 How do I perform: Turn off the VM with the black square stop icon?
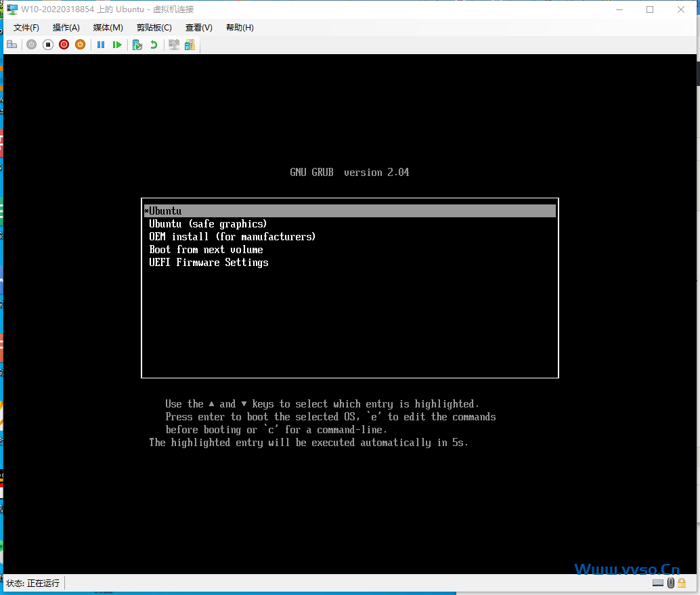pyautogui.click(x=48, y=45)
